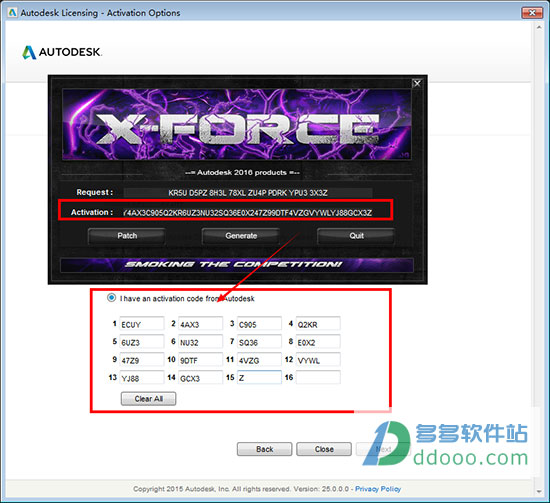Click the Patch button
This screenshot has height=503, width=550.
point(127,236)
